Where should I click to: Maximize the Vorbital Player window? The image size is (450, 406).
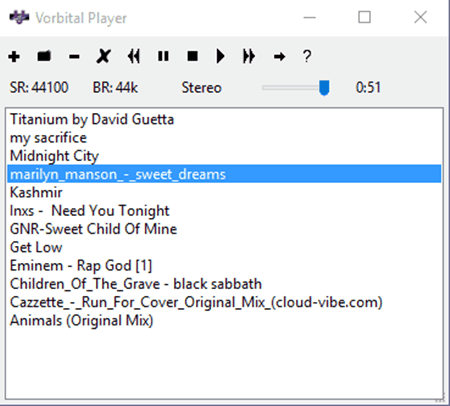point(364,17)
